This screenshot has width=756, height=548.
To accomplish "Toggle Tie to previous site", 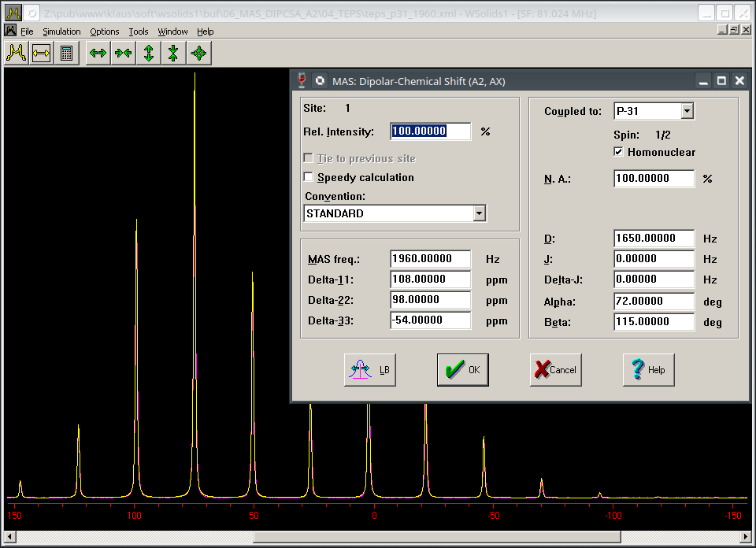I will tap(308, 157).
